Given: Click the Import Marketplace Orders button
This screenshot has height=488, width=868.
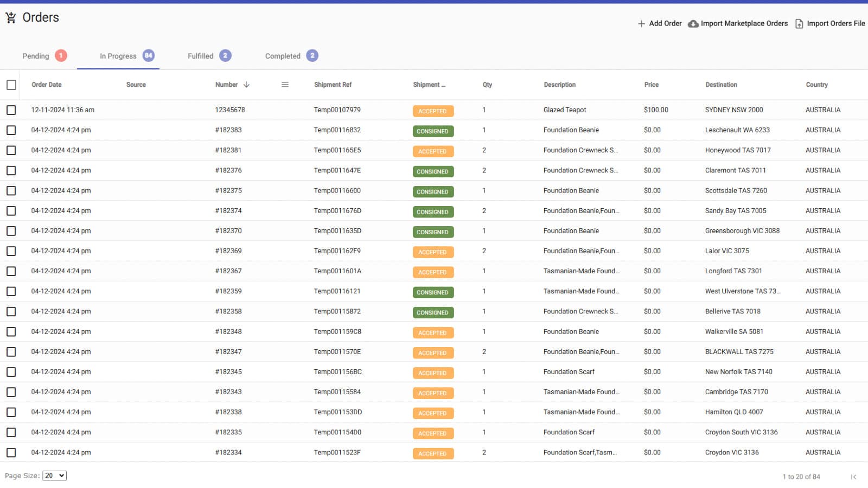Looking at the screenshot, I should click(x=744, y=24).
